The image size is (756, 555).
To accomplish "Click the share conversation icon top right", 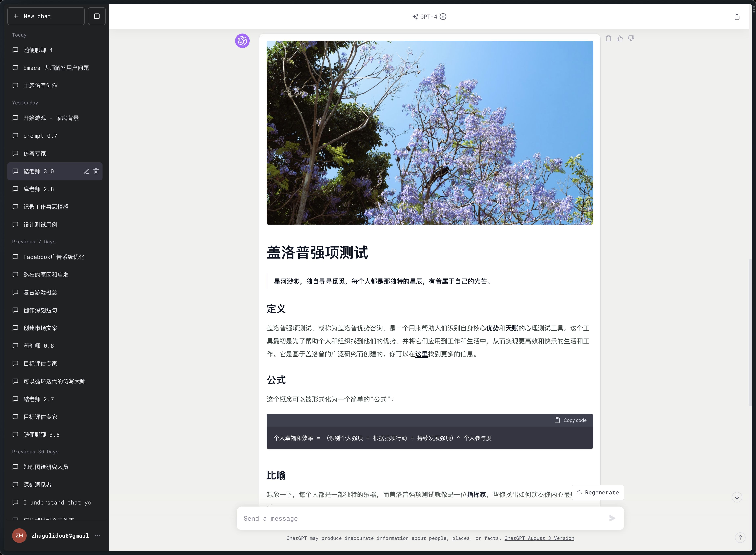I will (x=737, y=16).
